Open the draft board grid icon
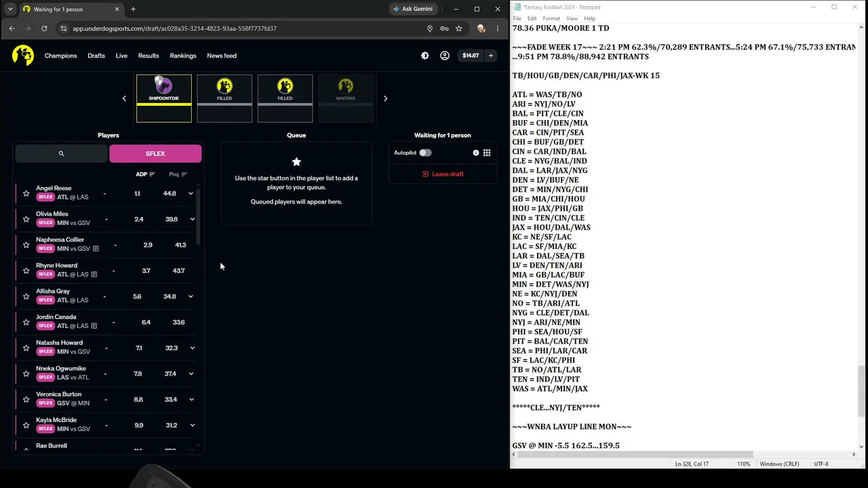The image size is (868, 488). coord(487,152)
